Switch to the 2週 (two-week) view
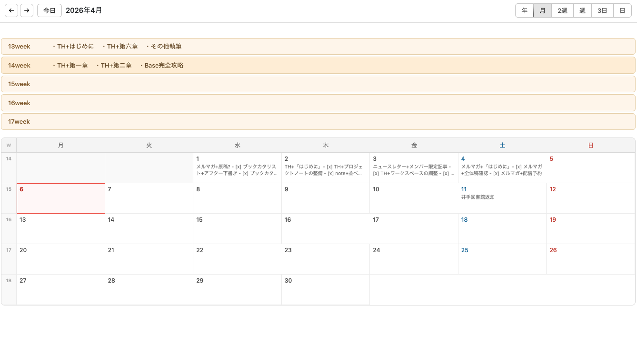 (x=562, y=10)
